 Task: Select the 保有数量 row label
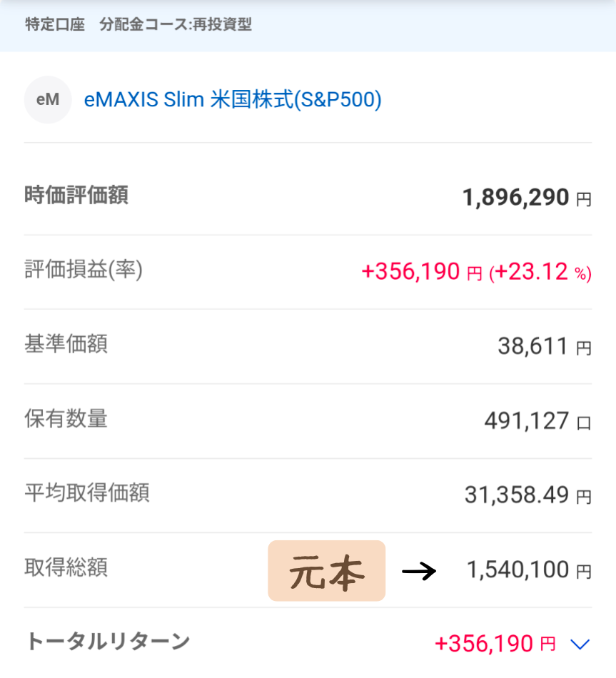pyautogui.click(x=66, y=419)
